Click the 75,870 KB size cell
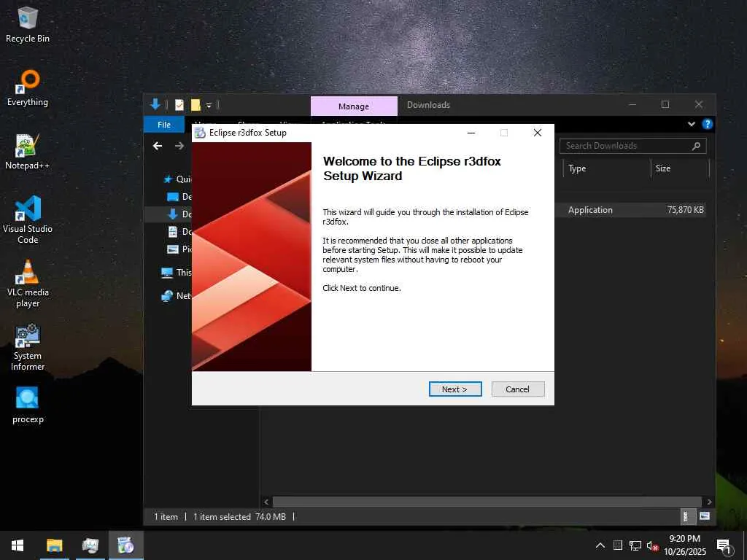This screenshot has height=560, width=747. 686,210
